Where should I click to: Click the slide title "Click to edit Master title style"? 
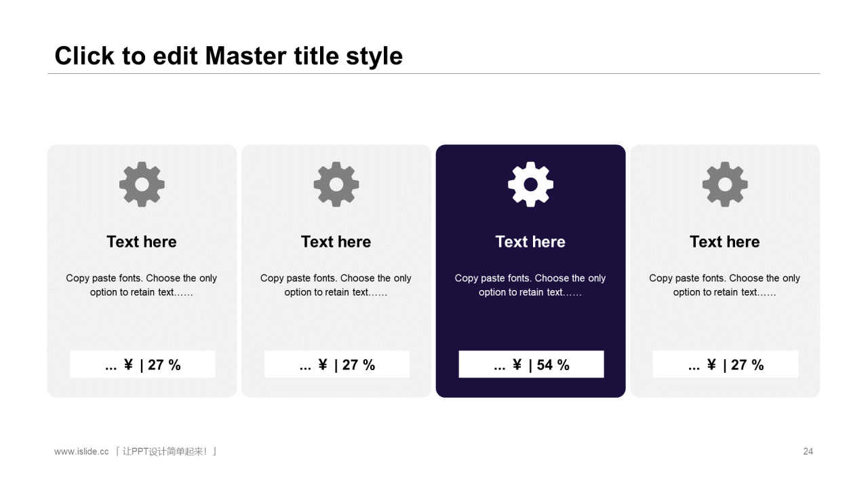(x=229, y=56)
